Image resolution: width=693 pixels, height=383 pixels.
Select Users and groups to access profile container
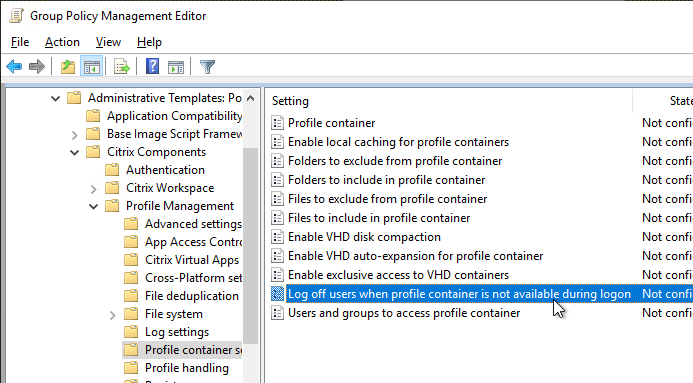click(404, 313)
